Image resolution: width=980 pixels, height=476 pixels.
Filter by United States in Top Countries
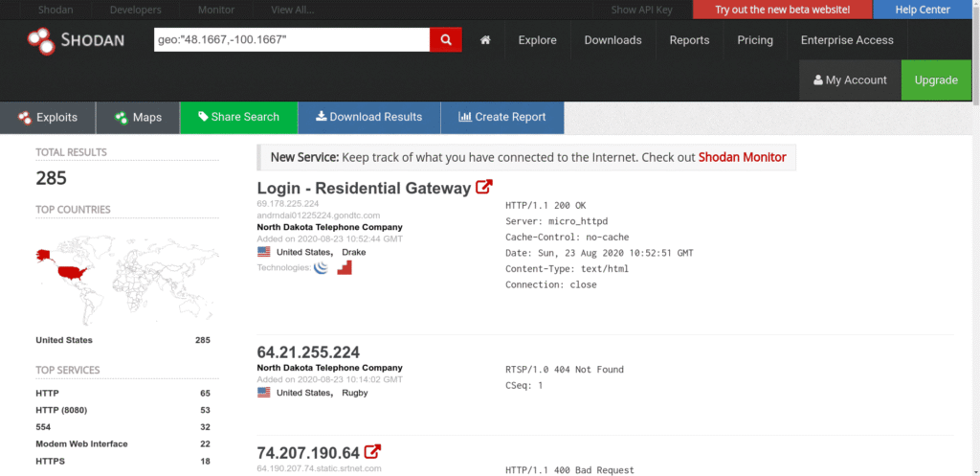(64, 340)
